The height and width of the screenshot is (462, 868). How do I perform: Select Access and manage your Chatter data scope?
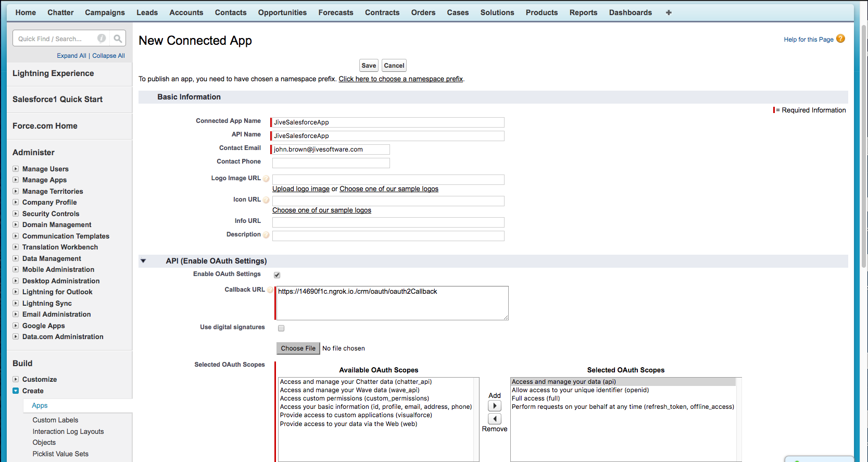click(356, 382)
